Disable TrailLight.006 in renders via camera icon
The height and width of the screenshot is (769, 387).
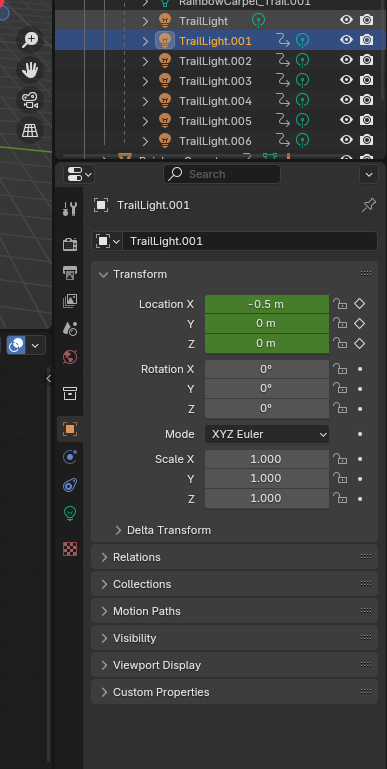(x=366, y=141)
